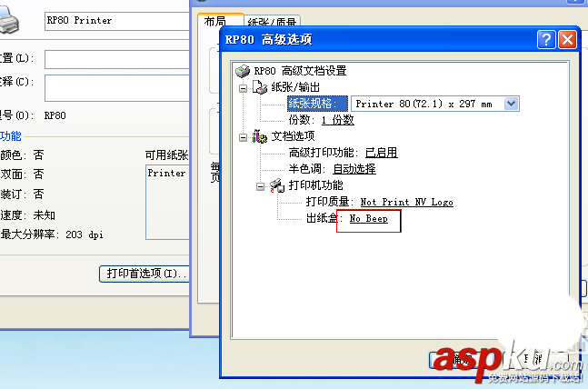Click the paper/output page icon
Image resolution: width=588 pixels, height=389 pixels.
(260, 87)
